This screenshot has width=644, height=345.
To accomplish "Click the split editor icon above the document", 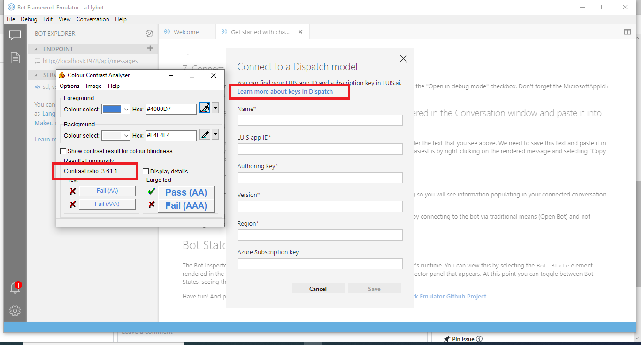I will pos(628,31).
